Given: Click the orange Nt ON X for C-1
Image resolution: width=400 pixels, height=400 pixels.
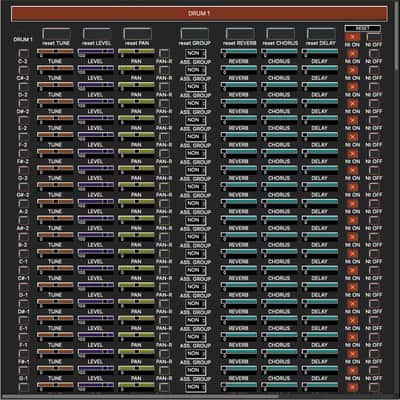Looking at the screenshot, I should pyautogui.click(x=352, y=254).
